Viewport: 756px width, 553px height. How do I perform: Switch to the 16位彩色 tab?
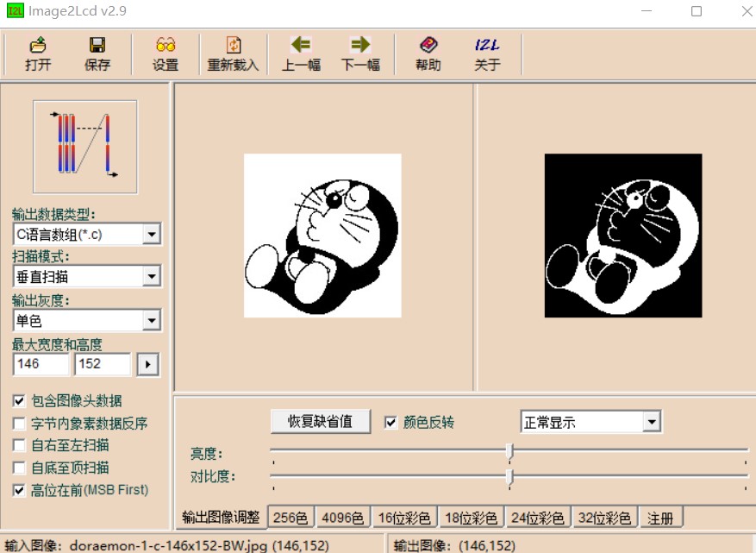pyautogui.click(x=404, y=518)
